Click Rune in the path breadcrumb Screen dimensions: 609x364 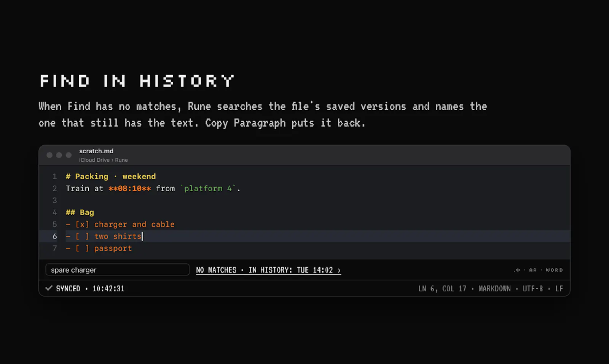tap(121, 160)
